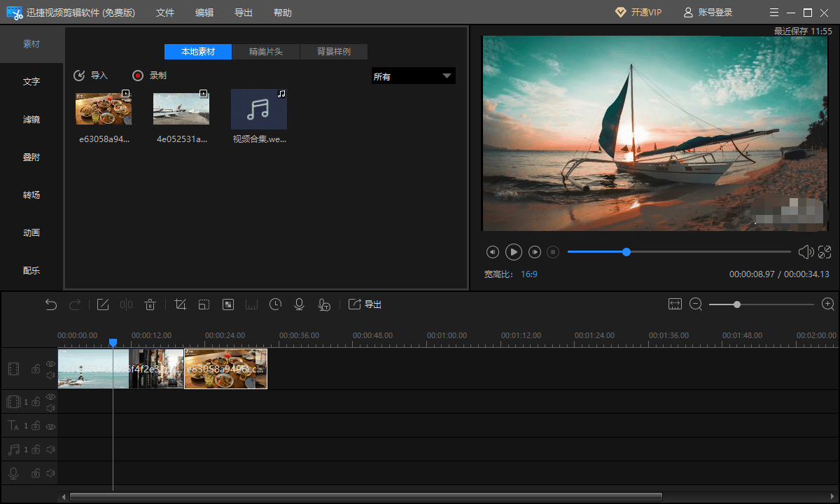Screen dimensions: 840x504
Task: Open the aspect ratio 16:9 selector
Action: coord(529,274)
